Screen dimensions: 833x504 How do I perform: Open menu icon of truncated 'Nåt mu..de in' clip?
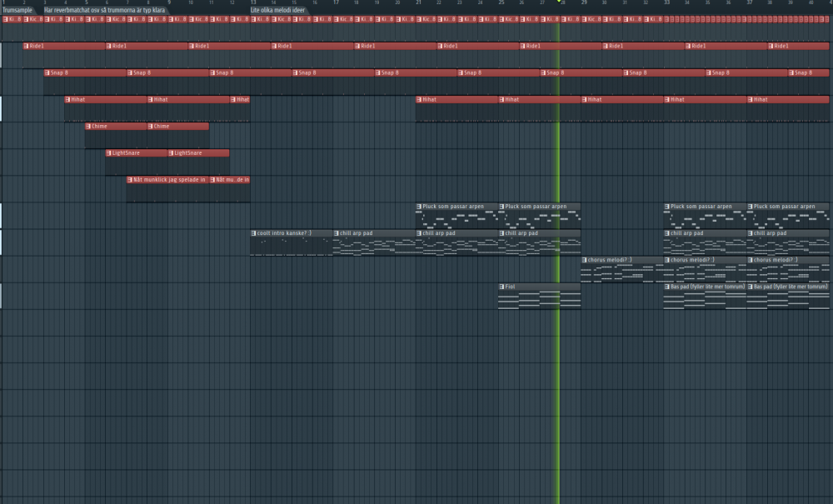(212, 179)
